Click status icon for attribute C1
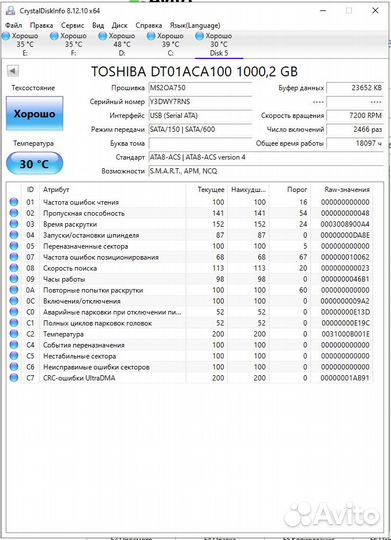391x540 pixels. pyautogui.click(x=14, y=323)
